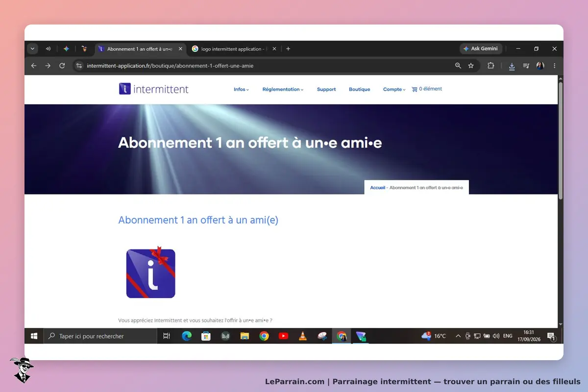Open site information icon in address bar
The width and height of the screenshot is (588, 392).
point(79,66)
